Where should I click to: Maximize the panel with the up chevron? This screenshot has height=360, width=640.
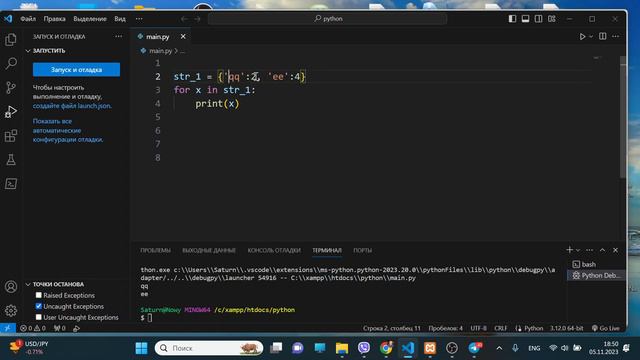pyautogui.click(x=602, y=250)
